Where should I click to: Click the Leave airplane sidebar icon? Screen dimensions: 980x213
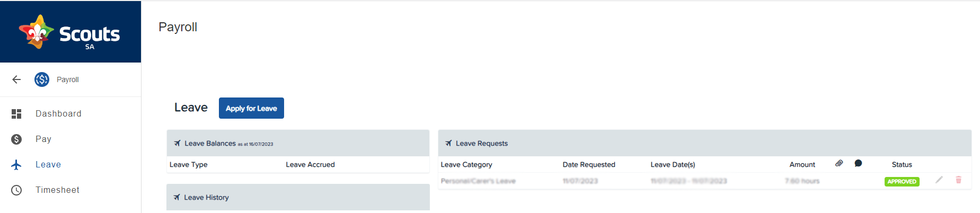[x=16, y=165]
